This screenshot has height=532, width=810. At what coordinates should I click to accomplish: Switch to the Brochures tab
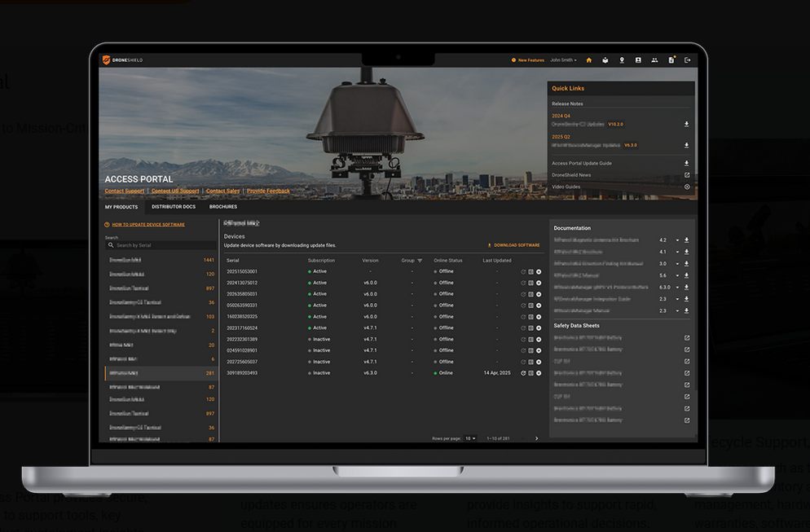223,207
